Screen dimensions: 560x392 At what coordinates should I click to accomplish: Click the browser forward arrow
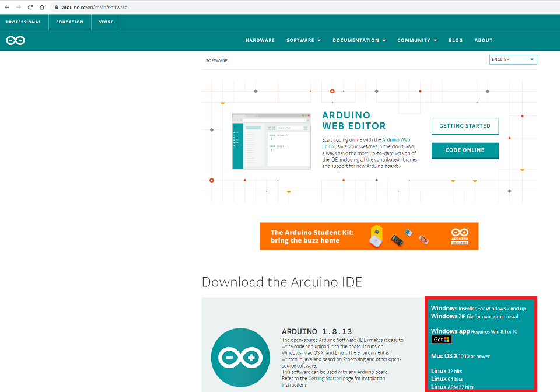click(19, 7)
